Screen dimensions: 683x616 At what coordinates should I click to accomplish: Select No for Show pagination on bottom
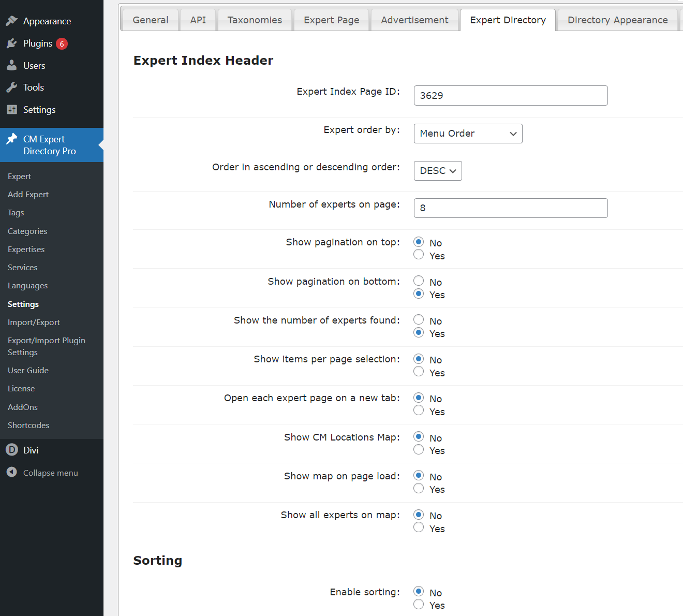(419, 281)
